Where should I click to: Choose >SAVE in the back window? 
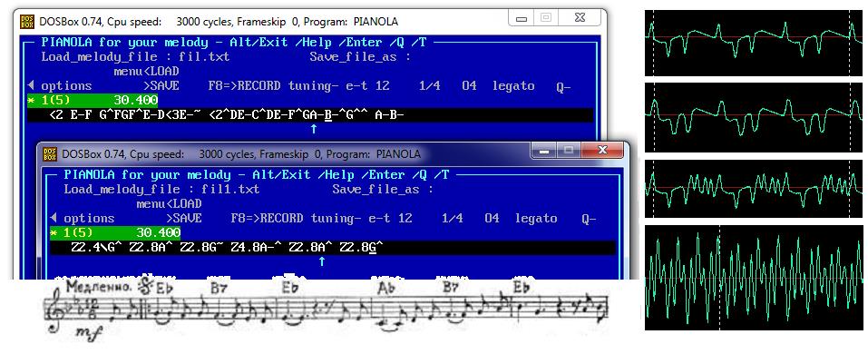(x=161, y=86)
